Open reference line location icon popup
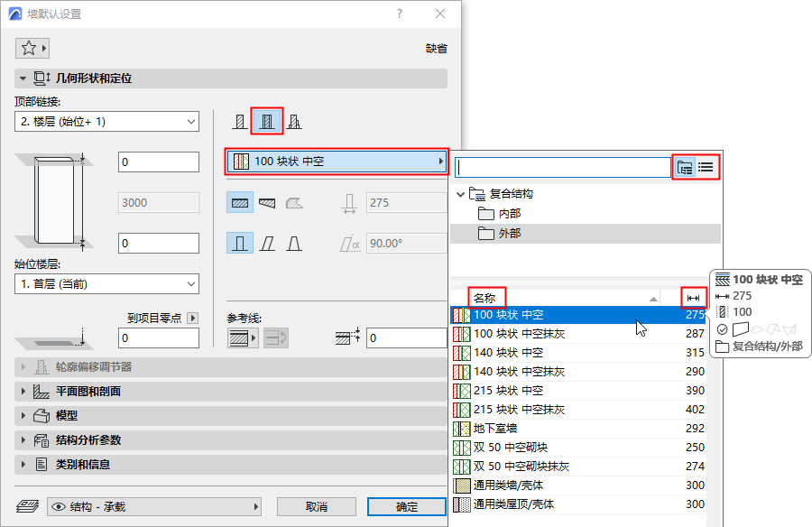The width and height of the screenshot is (812, 527). (x=243, y=338)
